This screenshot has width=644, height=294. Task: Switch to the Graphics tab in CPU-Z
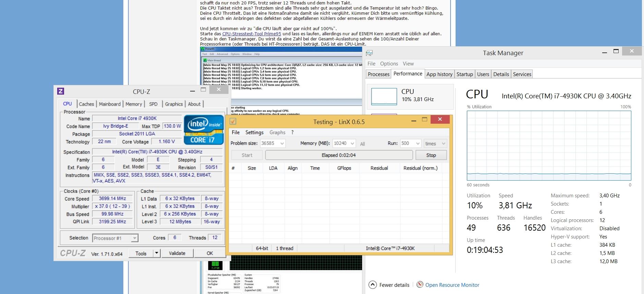point(174,104)
